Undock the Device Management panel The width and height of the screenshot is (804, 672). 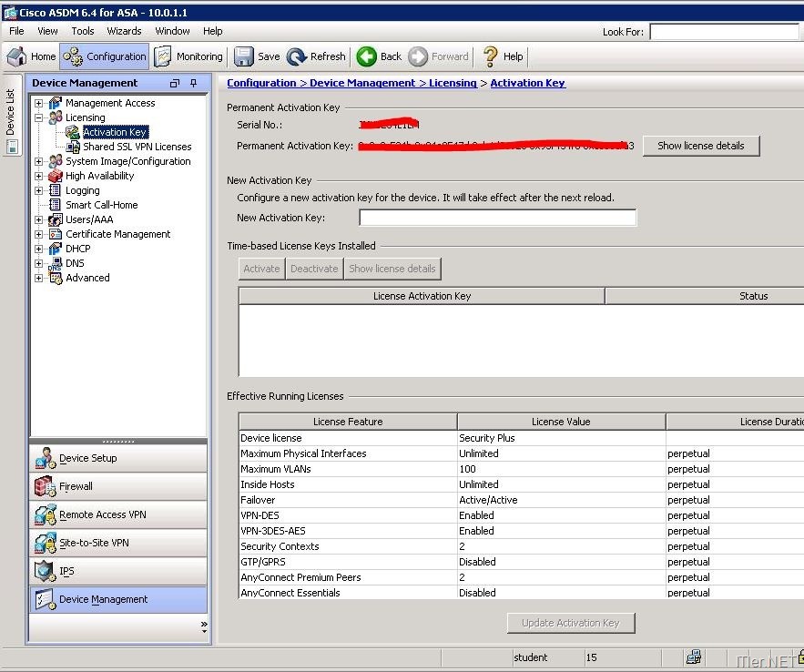(x=175, y=83)
